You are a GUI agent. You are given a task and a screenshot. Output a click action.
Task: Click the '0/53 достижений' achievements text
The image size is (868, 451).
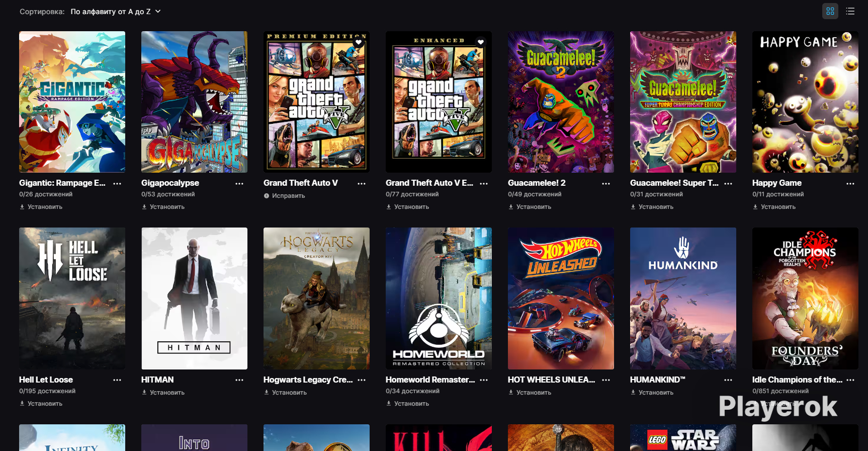pyautogui.click(x=168, y=194)
